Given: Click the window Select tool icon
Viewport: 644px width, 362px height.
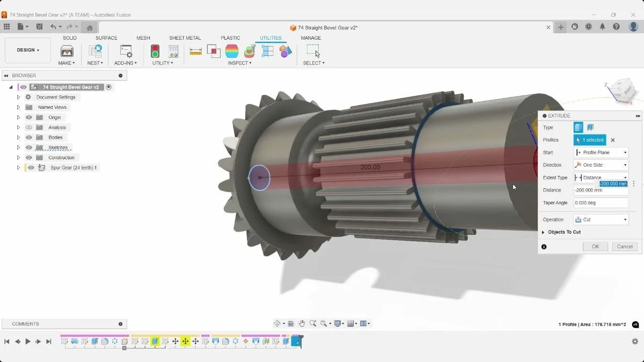Looking at the screenshot, I should click(313, 51).
